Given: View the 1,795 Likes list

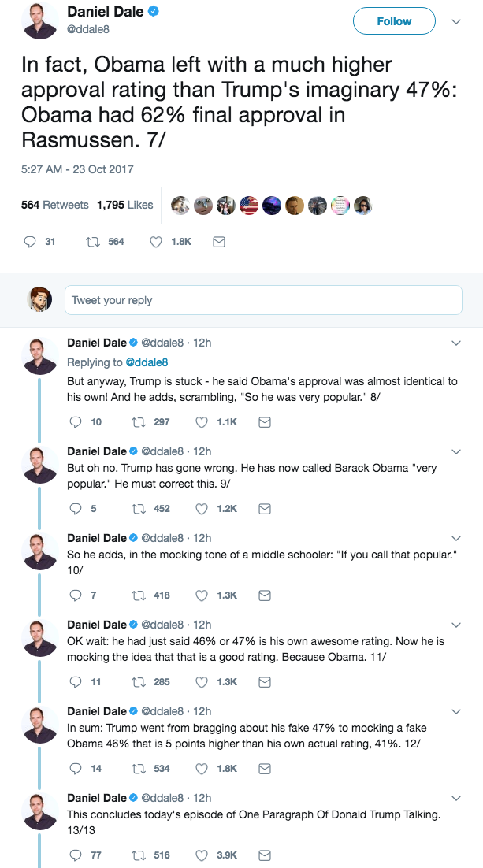Looking at the screenshot, I should (x=124, y=205).
